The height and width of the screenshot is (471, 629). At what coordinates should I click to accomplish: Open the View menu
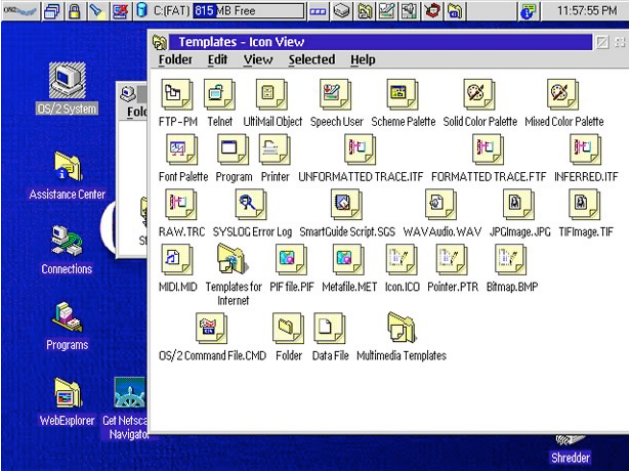(258, 60)
